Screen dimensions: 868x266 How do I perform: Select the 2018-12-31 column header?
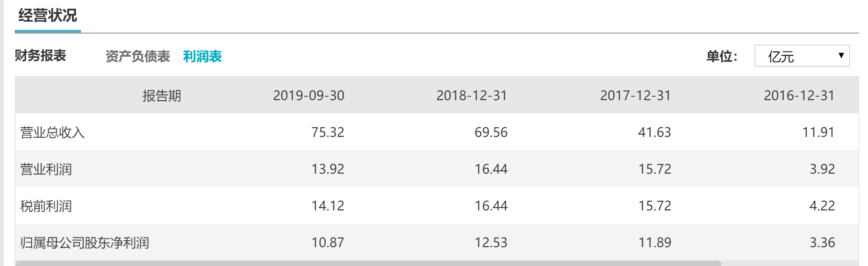tap(471, 96)
